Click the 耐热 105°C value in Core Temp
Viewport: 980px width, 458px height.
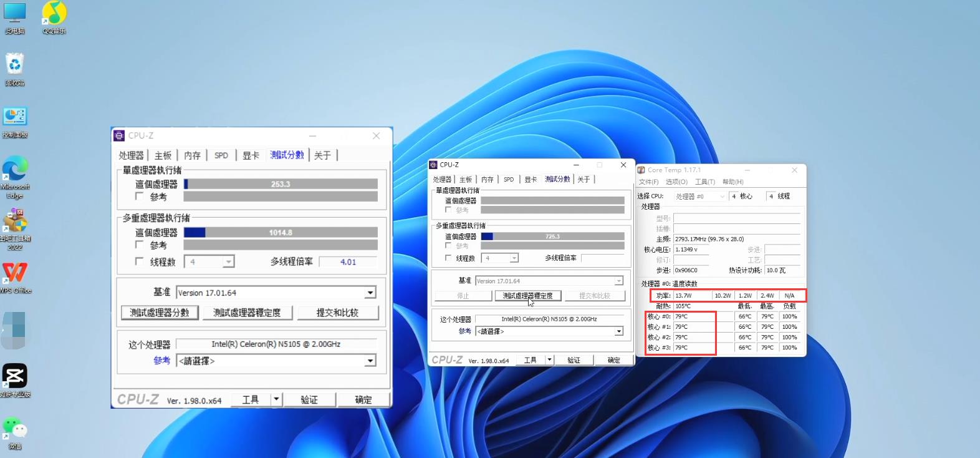683,306
